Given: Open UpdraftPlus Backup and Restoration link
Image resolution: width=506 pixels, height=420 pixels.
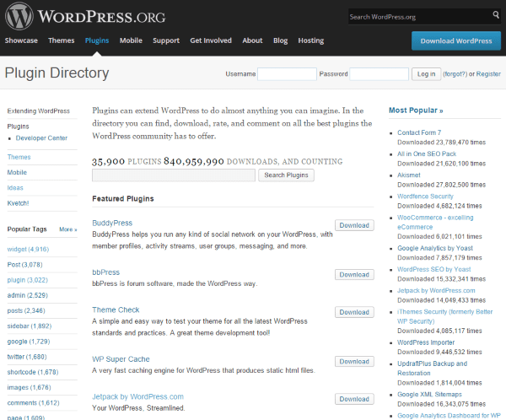Looking at the screenshot, I should (x=433, y=369).
